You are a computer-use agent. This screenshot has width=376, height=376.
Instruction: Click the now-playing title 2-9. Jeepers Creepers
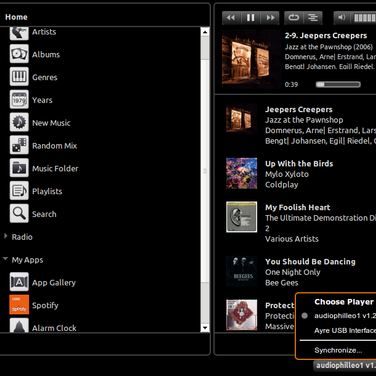click(x=326, y=36)
